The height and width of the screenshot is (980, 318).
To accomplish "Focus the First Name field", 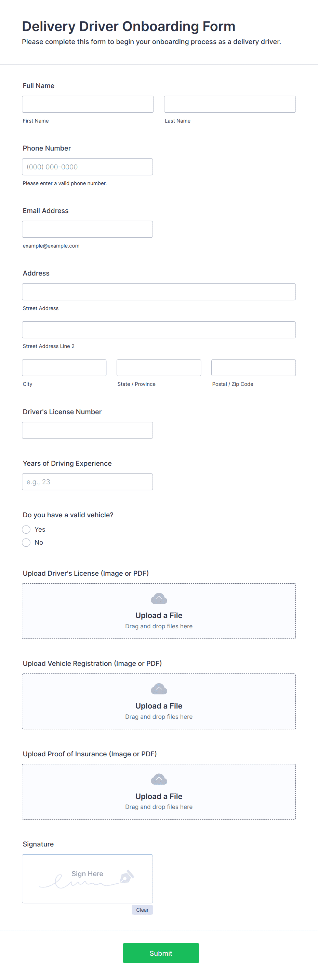I will pos(88,104).
